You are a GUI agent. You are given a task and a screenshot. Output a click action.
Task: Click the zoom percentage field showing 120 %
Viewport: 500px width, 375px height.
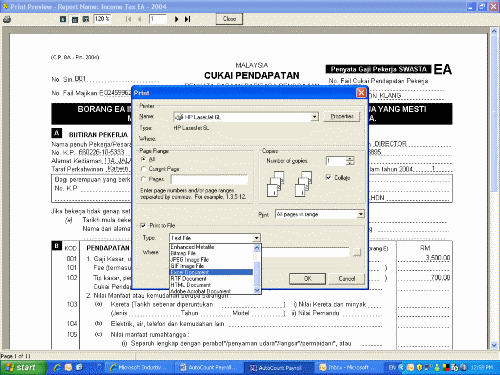103,19
